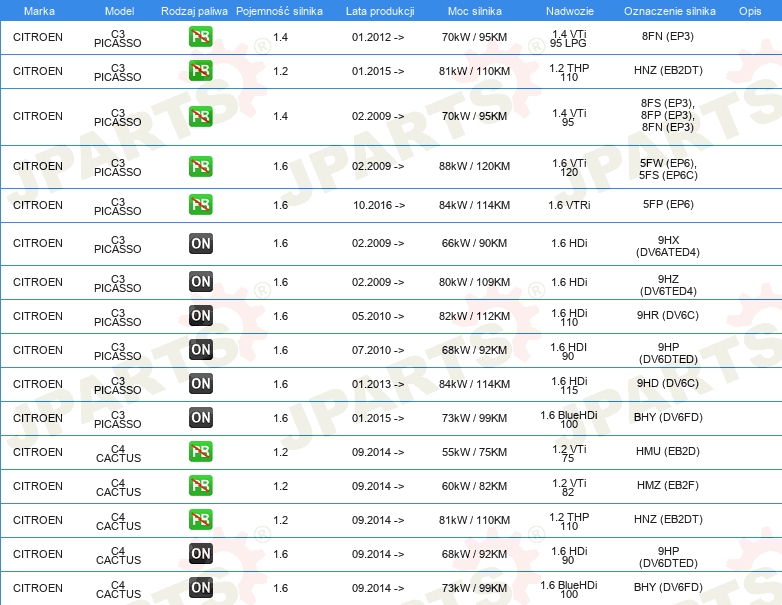Click petrol icon in 5FP (EP6) row

point(200,204)
